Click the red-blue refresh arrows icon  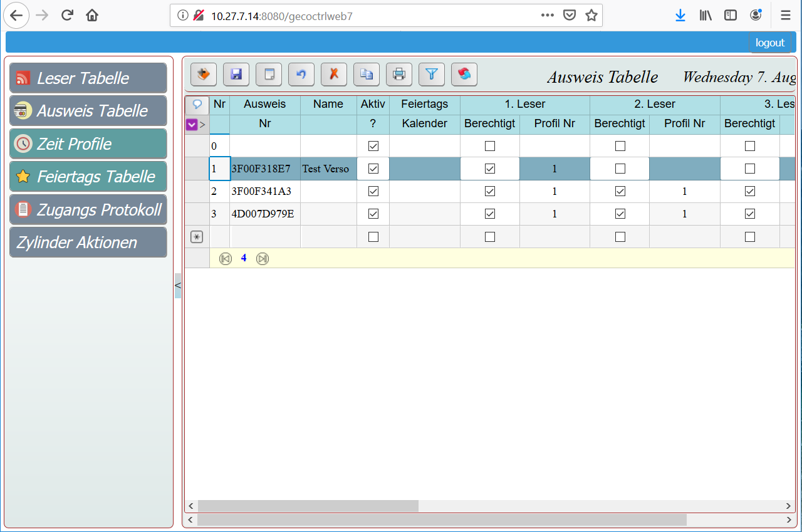tap(464, 75)
